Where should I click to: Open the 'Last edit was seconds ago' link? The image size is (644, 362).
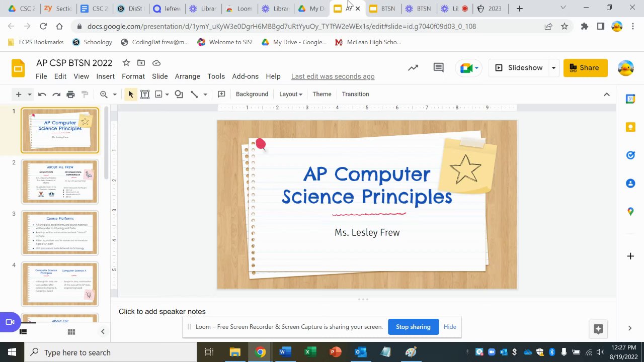tap(333, 76)
